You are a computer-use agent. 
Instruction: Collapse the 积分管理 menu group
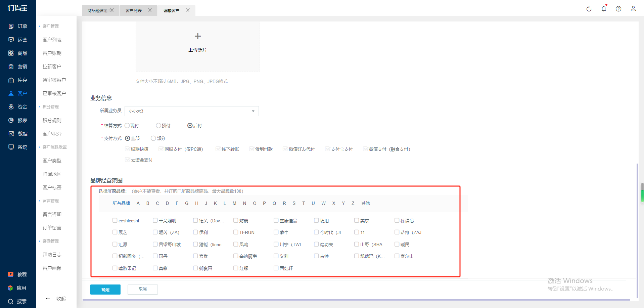click(50, 107)
